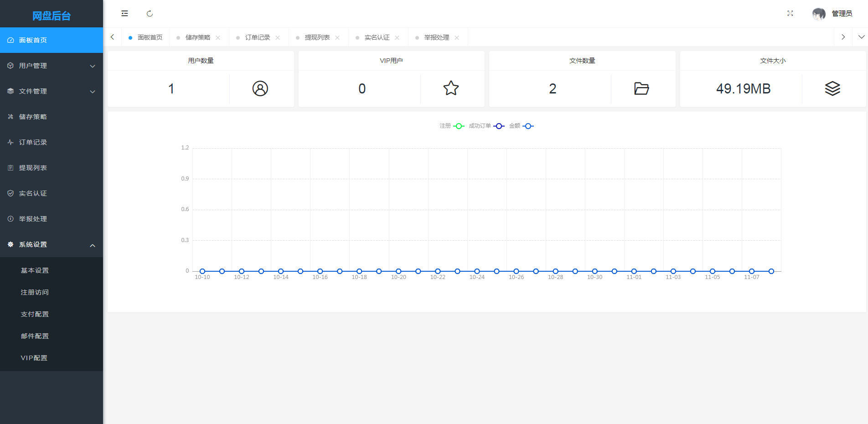This screenshot has height=424, width=868.
Task: Collapse the sidebar with the menu fold icon
Action: (124, 14)
